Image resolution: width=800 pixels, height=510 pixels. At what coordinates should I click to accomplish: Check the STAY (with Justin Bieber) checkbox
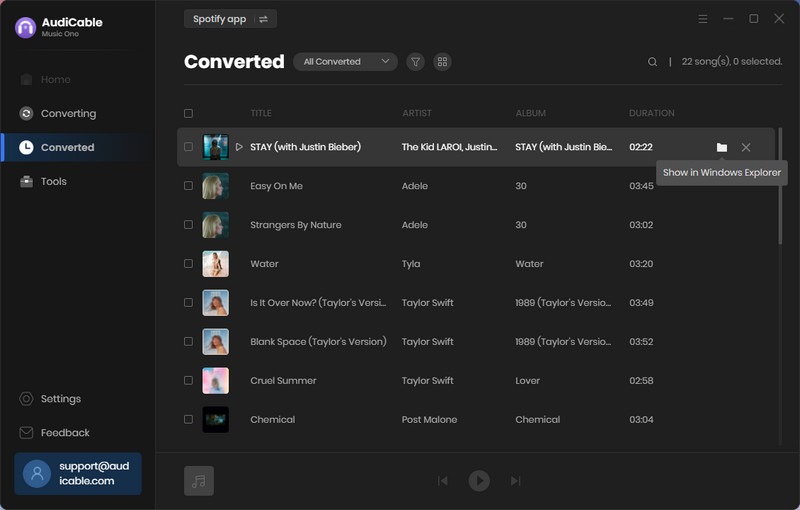pyautogui.click(x=188, y=147)
